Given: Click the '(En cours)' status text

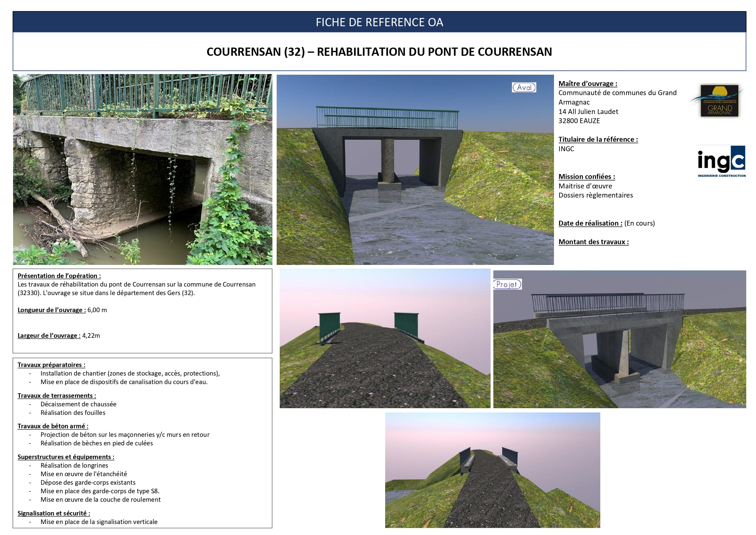Looking at the screenshot, I should (640, 223).
